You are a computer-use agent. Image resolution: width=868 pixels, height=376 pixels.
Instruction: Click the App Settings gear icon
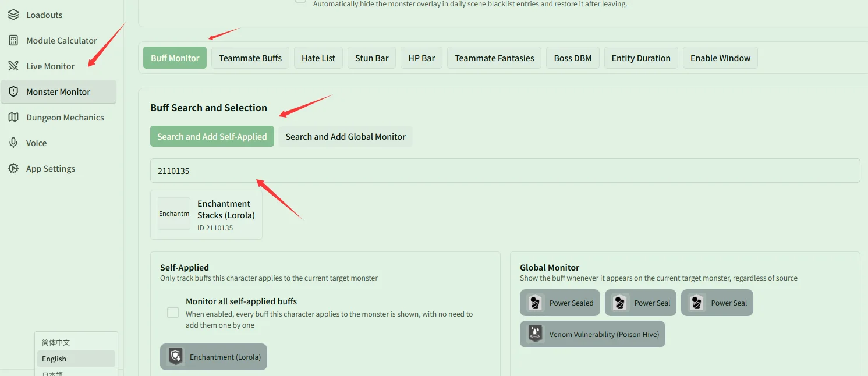tap(13, 168)
